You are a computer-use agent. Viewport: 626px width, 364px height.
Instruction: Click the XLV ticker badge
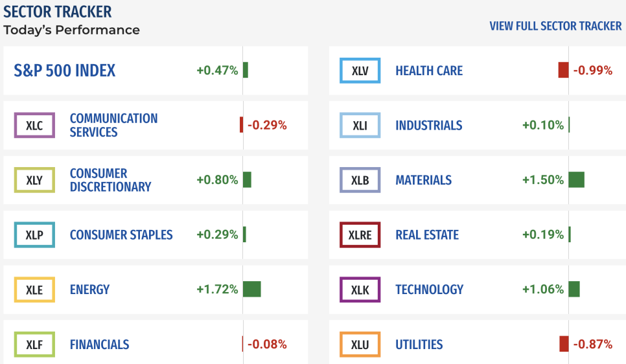click(360, 71)
